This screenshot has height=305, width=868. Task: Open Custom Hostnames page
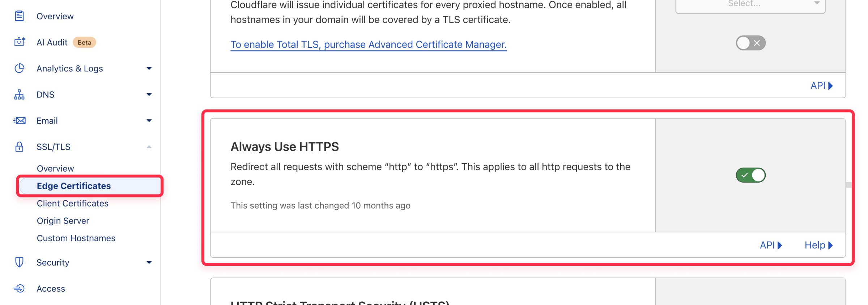click(76, 238)
